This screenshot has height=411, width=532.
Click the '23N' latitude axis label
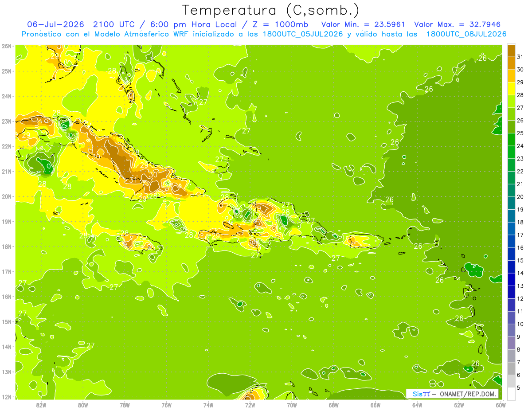7,121
